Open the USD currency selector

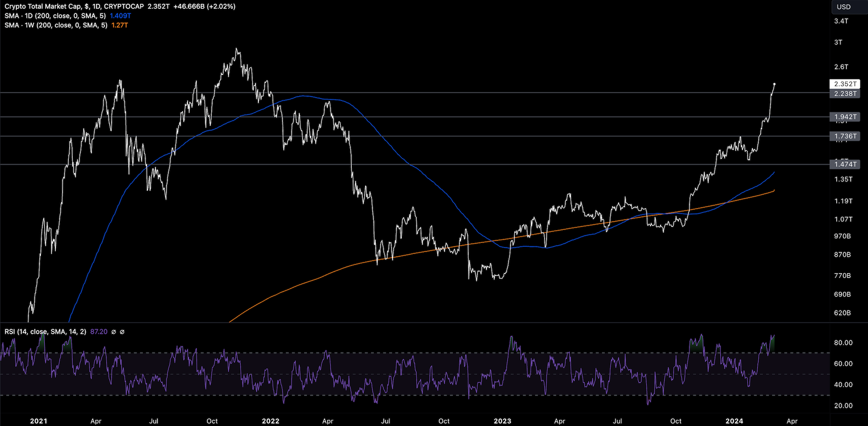[843, 7]
